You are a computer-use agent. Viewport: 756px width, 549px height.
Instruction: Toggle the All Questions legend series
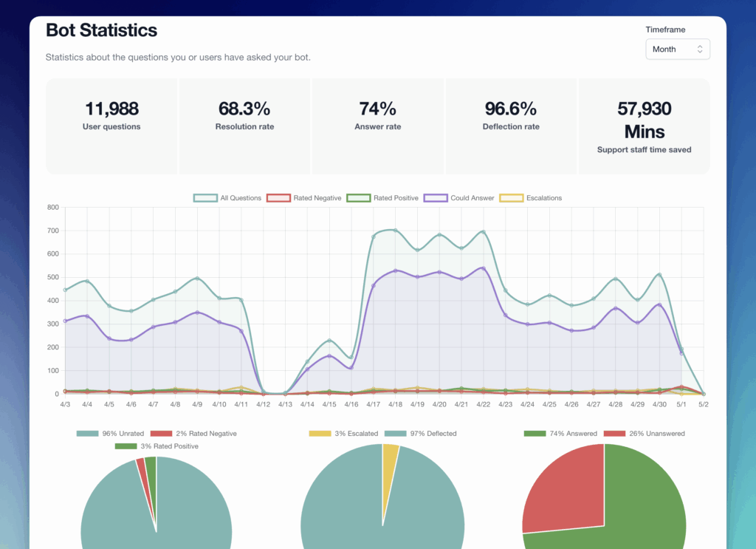(x=227, y=198)
